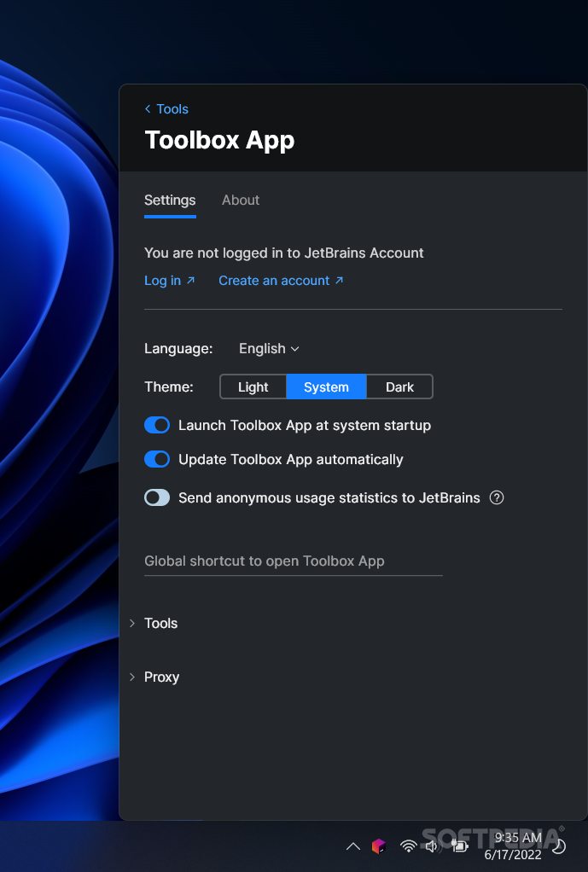Open the Wi-Fi network tray icon

point(408,846)
